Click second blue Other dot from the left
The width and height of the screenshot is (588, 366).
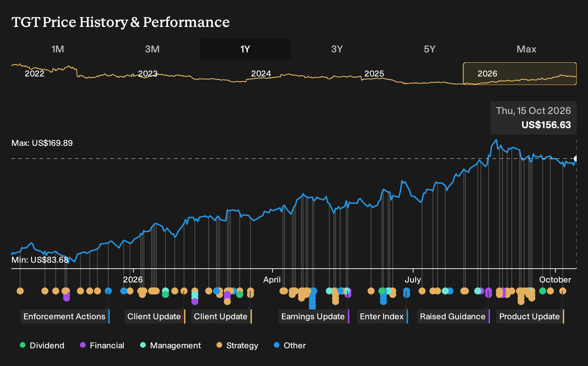tap(123, 291)
